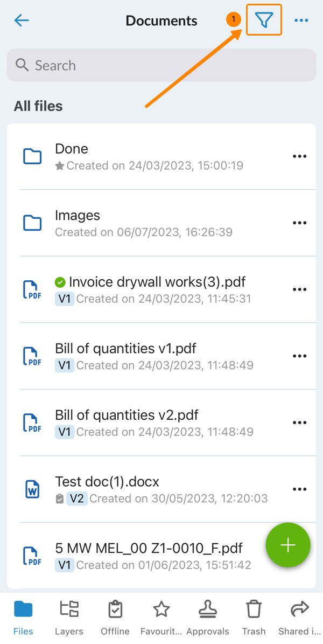Show more actions for Test doc(1).docx
323x644 pixels.
[x=299, y=489]
